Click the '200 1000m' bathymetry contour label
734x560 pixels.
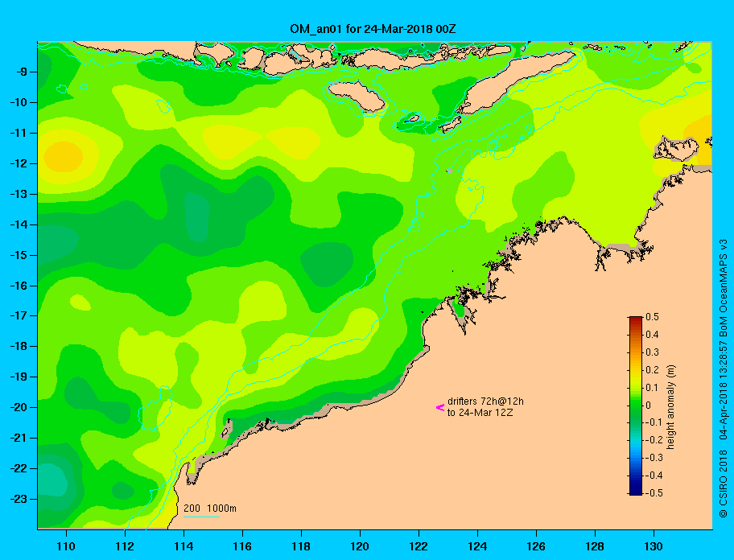point(210,509)
